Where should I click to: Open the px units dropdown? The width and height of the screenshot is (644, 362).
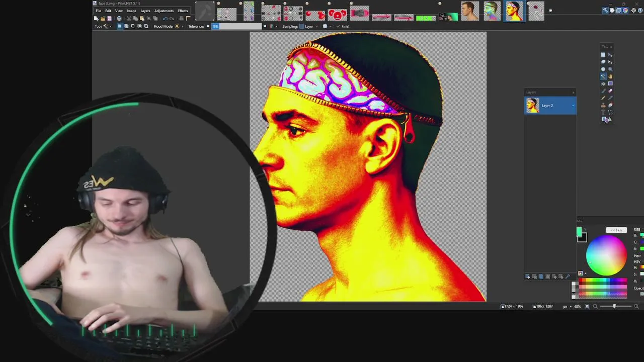tap(568, 306)
